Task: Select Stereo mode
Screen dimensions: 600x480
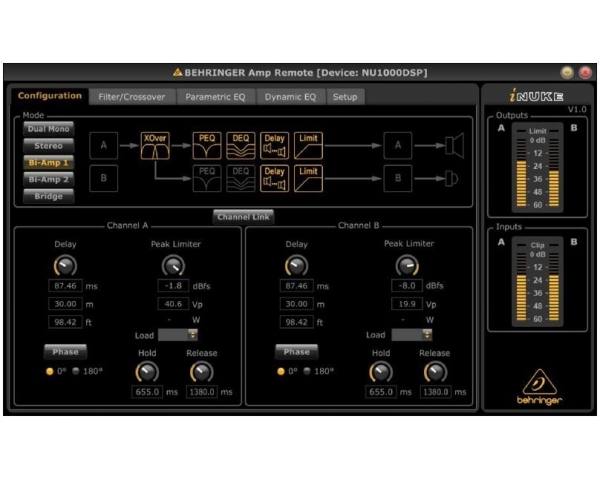Action: (x=49, y=146)
